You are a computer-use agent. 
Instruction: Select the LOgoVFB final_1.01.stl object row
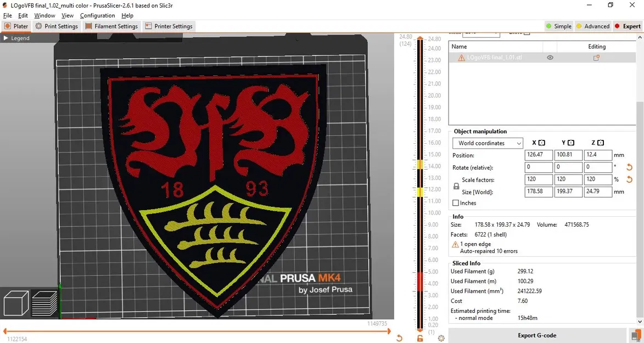point(542,58)
